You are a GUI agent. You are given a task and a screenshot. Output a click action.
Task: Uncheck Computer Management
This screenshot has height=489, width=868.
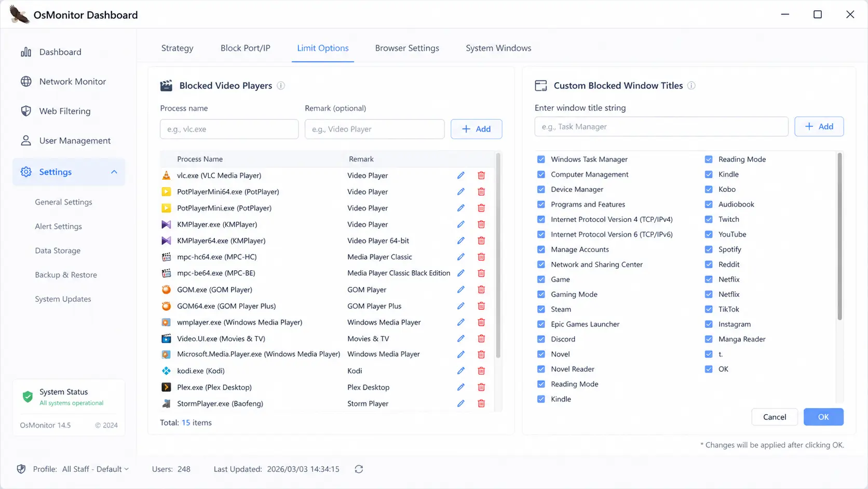pos(541,174)
